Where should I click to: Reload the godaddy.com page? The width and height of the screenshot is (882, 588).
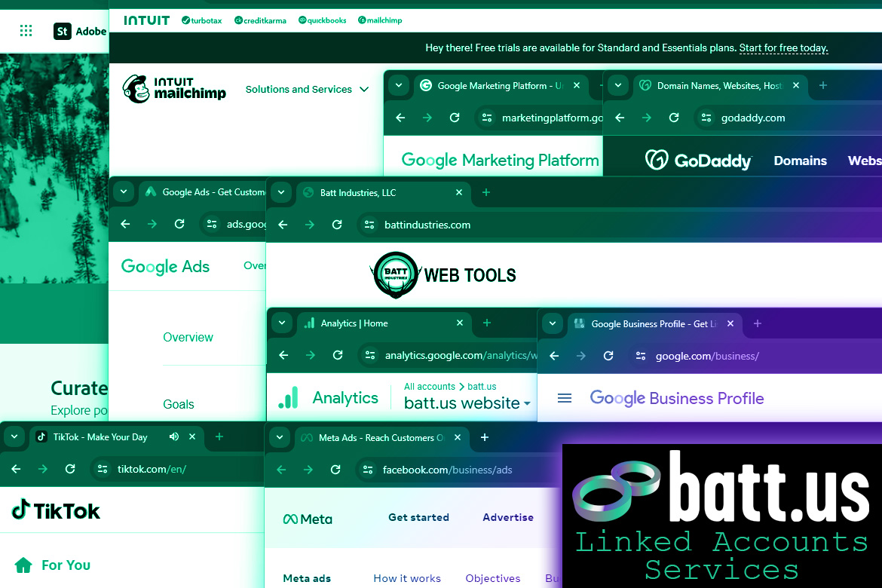pos(674,118)
